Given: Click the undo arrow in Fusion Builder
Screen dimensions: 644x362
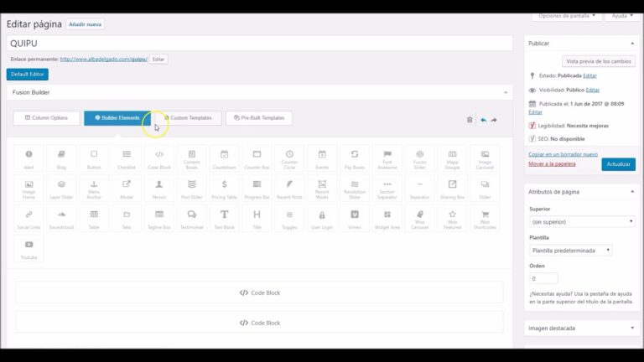Looking at the screenshot, I should click(x=483, y=120).
